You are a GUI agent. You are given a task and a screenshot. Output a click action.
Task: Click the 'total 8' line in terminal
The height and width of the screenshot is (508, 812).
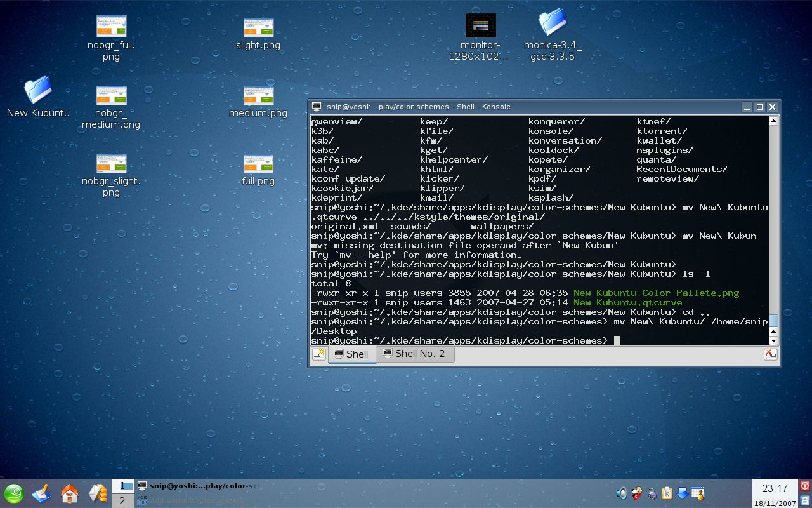tap(331, 283)
